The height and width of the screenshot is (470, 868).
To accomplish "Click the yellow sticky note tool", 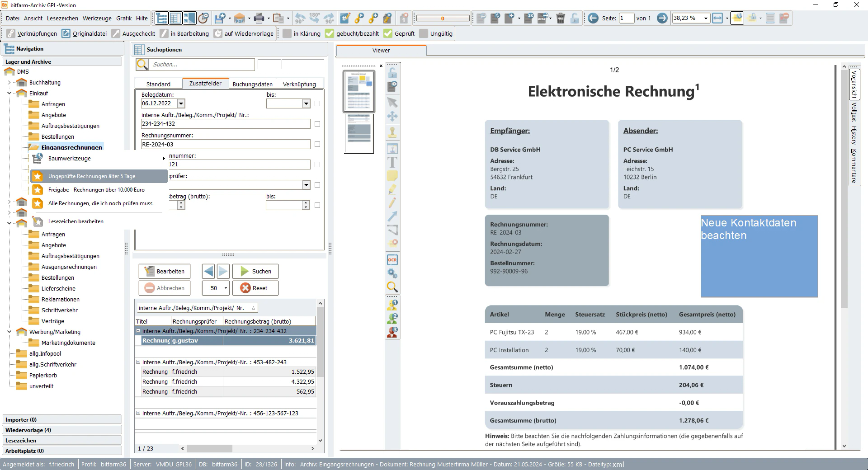I will pos(392,176).
